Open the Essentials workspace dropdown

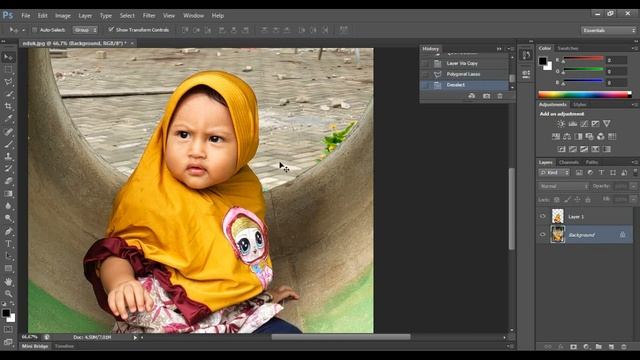(609, 30)
